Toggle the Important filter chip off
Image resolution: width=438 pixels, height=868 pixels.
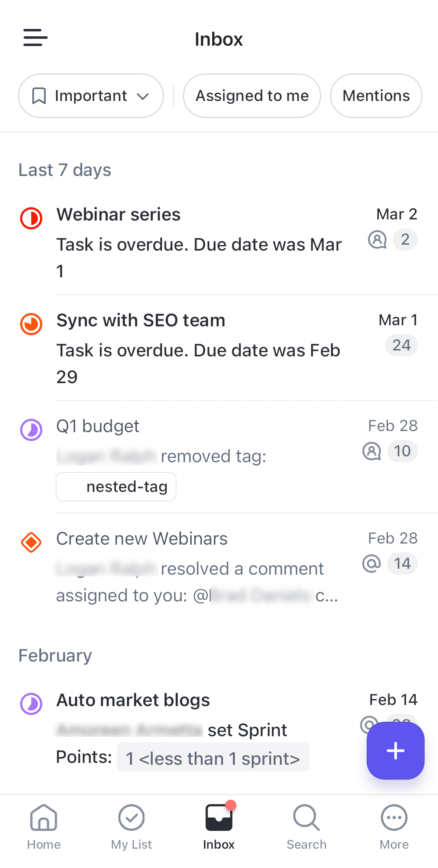(x=90, y=96)
